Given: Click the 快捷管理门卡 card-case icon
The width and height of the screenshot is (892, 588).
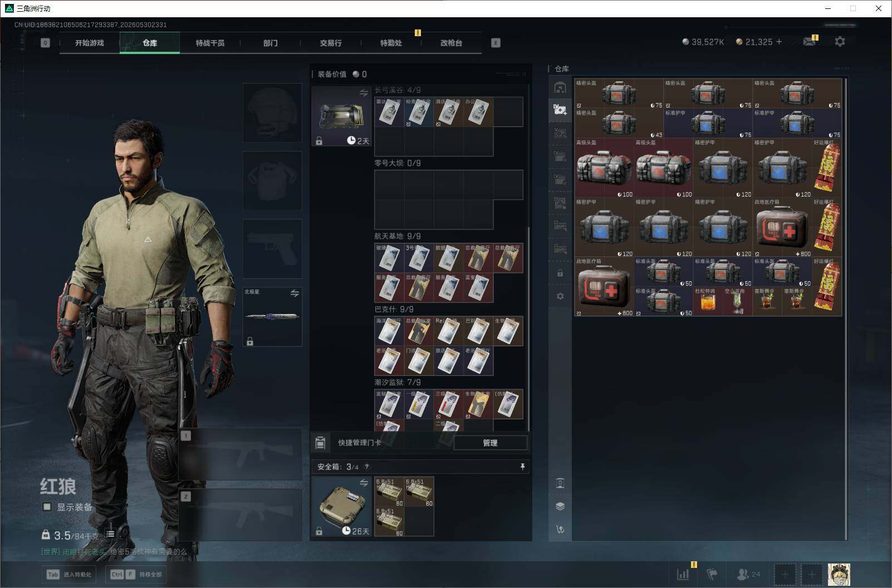Looking at the screenshot, I should pos(320,443).
